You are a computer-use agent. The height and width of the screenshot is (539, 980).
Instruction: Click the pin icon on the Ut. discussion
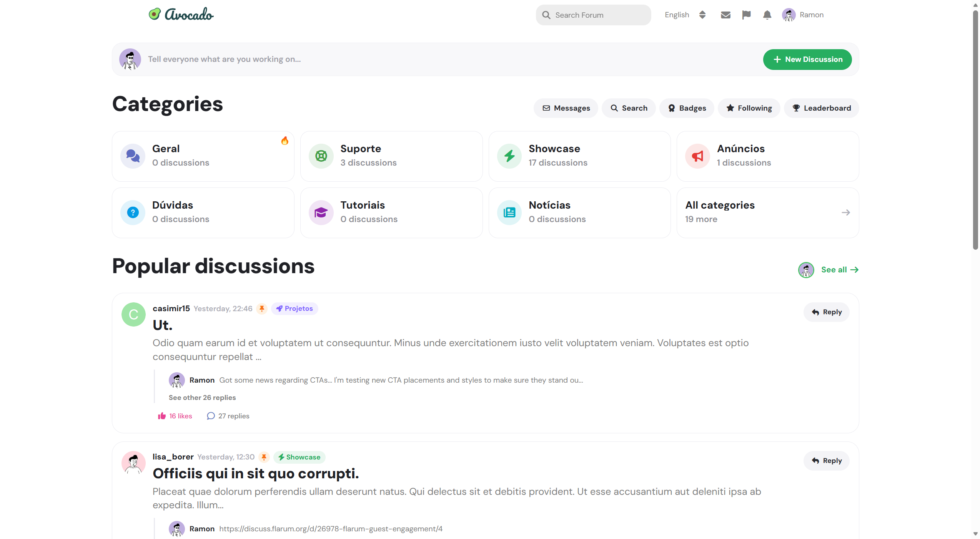262,308
